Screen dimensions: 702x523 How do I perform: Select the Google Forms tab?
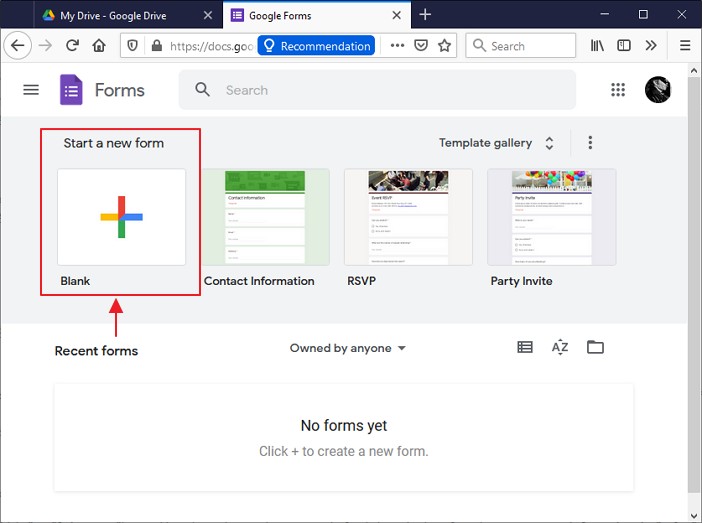pyautogui.click(x=317, y=16)
